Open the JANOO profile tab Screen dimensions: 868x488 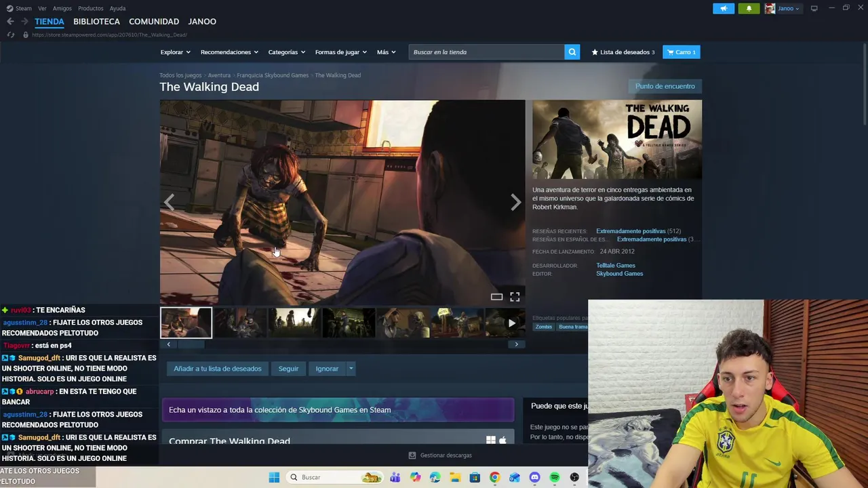(x=202, y=22)
